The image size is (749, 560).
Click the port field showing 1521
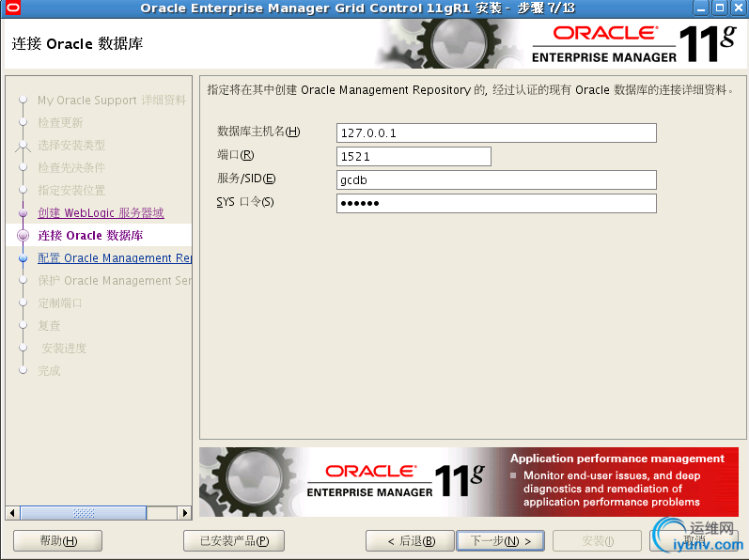tap(414, 157)
